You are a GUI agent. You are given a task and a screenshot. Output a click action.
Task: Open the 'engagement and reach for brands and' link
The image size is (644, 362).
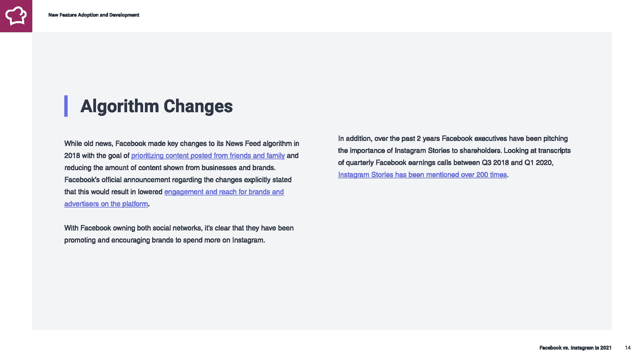[x=224, y=192]
